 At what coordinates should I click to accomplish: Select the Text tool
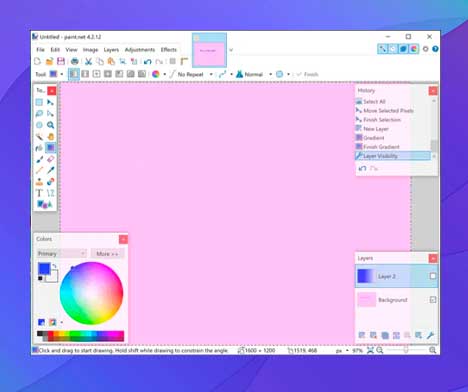pos(39,193)
